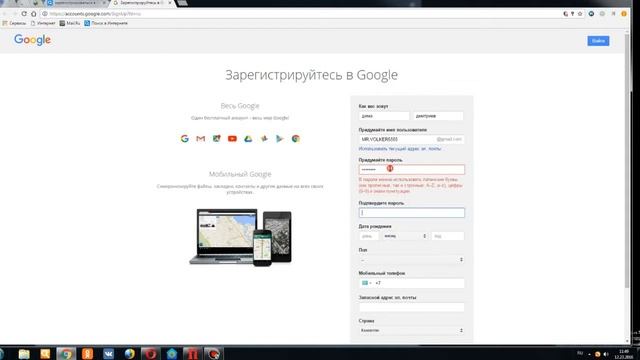Click the RU language indicator in tray
Viewport: 640px width, 360px height.
(x=580, y=353)
